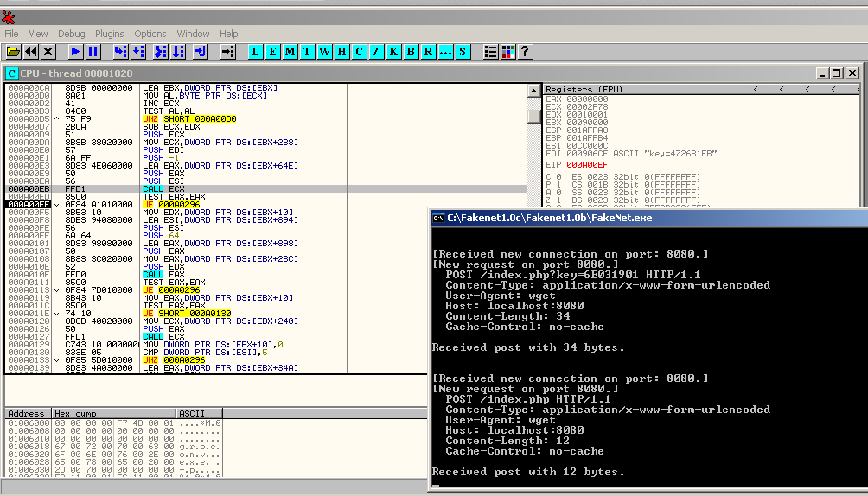This screenshot has height=496, width=868.
Task: Open the Debug menu
Action: (72, 34)
